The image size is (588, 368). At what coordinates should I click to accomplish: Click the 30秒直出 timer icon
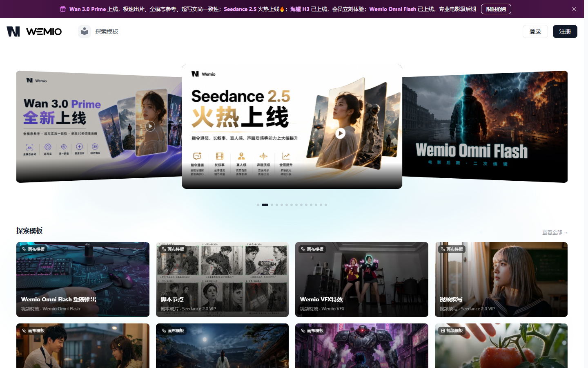click(95, 146)
